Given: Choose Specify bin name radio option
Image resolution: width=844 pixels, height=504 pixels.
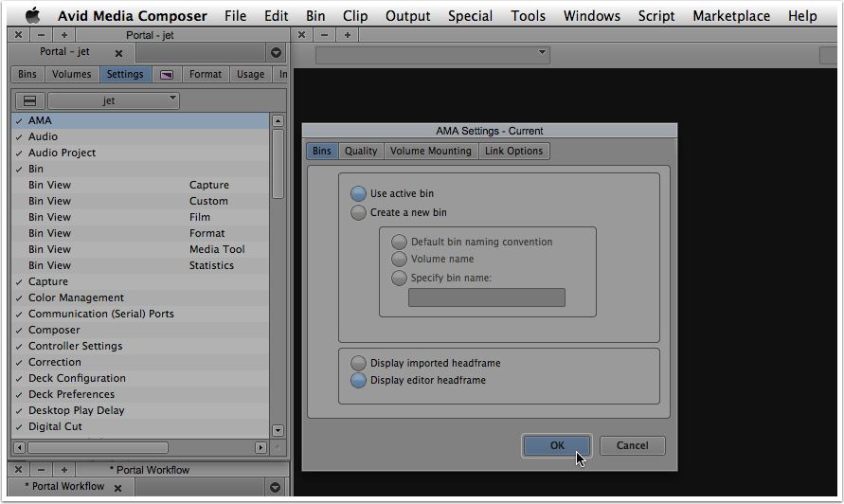Looking at the screenshot, I should click(399, 279).
